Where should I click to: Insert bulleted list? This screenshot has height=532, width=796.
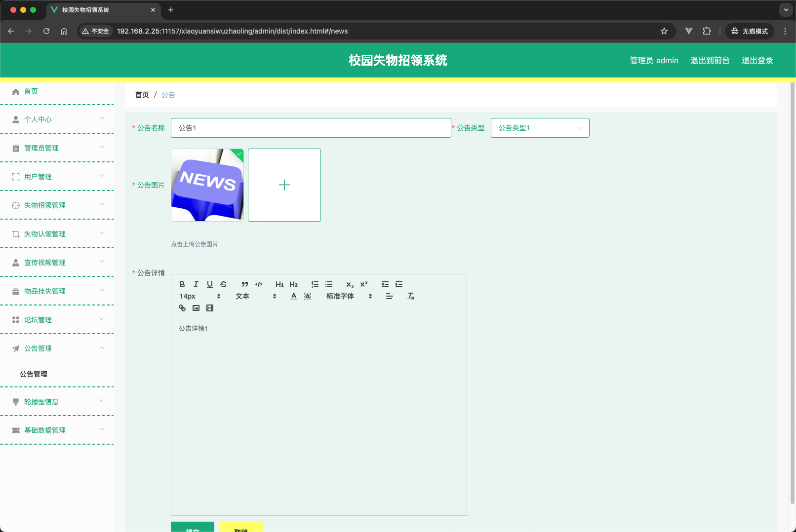click(x=329, y=284)
